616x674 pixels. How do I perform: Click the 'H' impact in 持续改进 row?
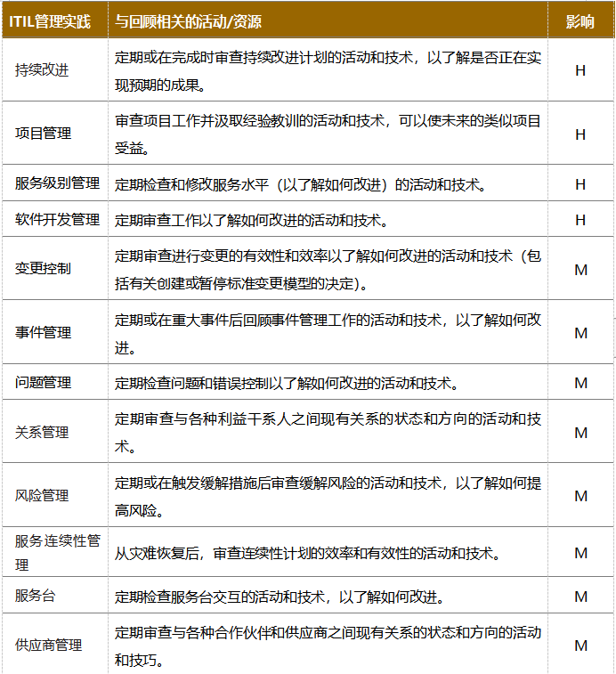[x=580, y=70]
